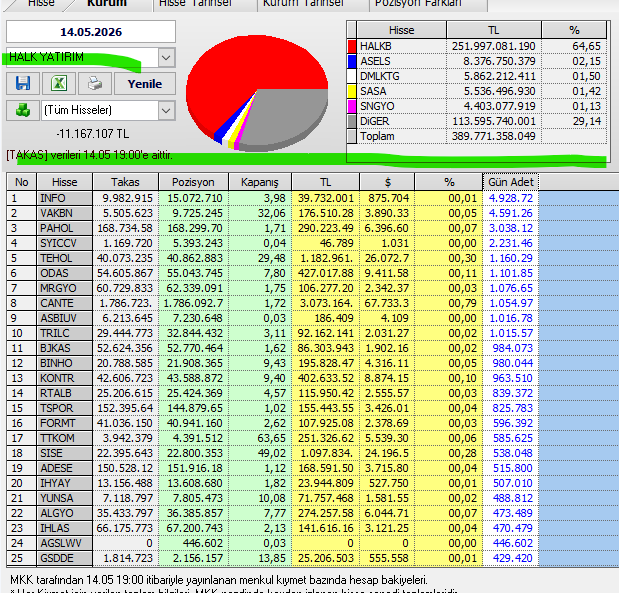619x593 pixels.
Task: Sort table by Gün Adet column header
Action: pyautogui.click(x=511, y=182)
